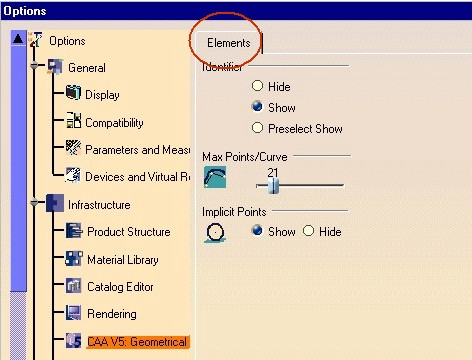Select the CAA V5: Geometrical label
Screen dimensions: 472x360
tap(137, 342)
